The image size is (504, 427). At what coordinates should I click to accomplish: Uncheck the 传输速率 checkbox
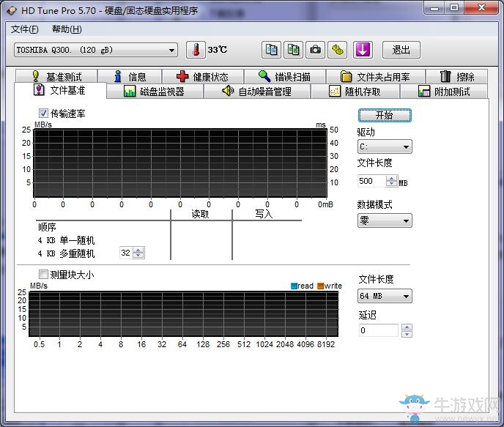coord(43,113)
